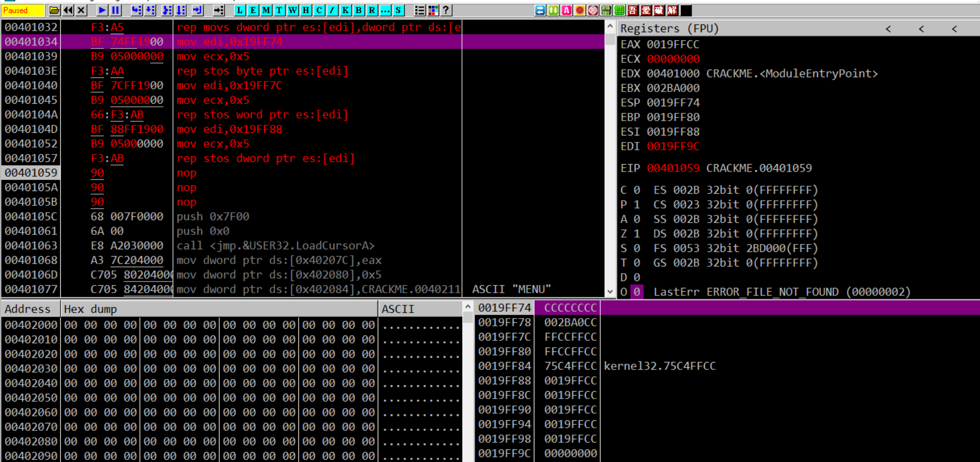Open debugging options list icon

[x=420, y=10]
